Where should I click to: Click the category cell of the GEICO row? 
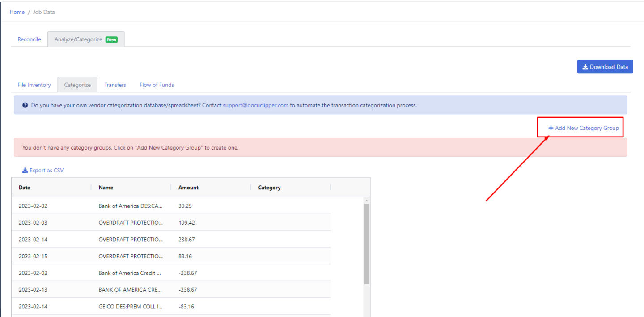291,307
